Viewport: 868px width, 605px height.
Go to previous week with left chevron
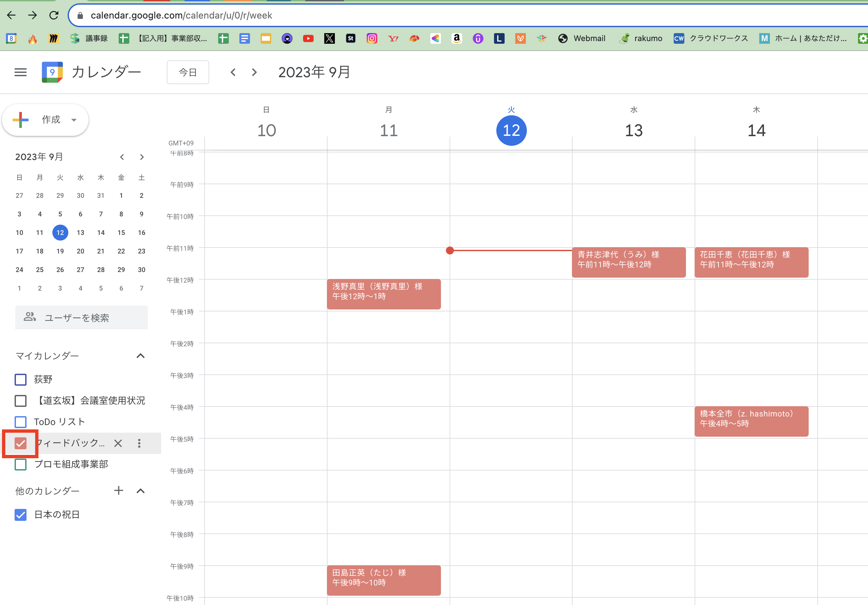233,72
